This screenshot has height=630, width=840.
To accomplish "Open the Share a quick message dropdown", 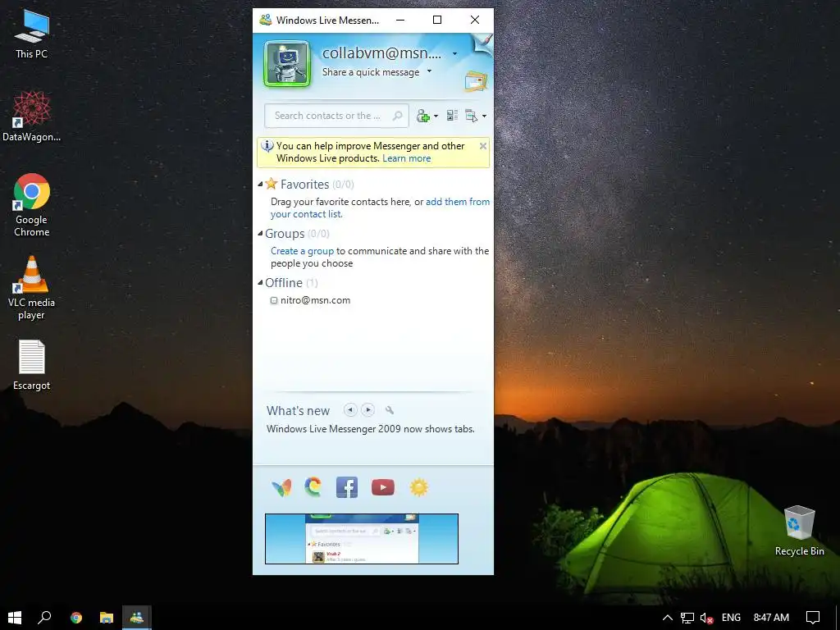I will pos(429,71).
